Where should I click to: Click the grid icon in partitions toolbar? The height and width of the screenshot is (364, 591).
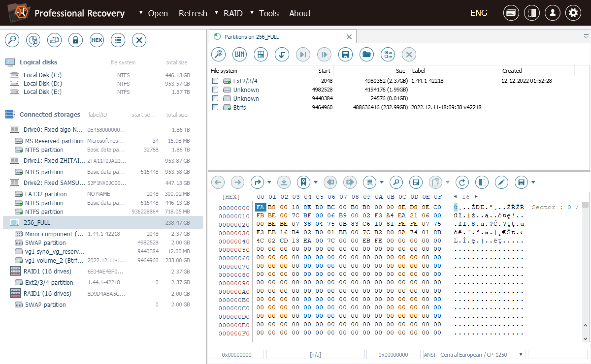(x=261, y=54)
